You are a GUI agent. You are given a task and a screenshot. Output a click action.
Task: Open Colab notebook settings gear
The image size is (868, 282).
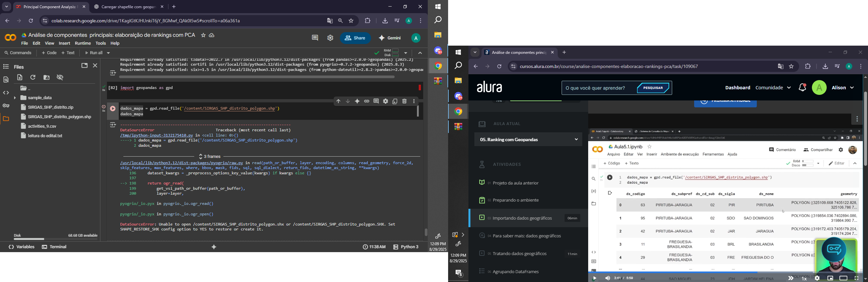coord(330,38)
